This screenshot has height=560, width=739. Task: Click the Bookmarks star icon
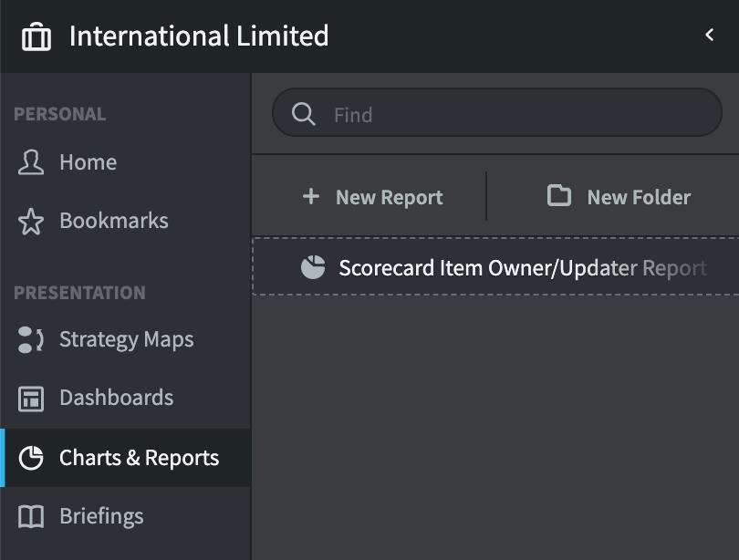31,222
